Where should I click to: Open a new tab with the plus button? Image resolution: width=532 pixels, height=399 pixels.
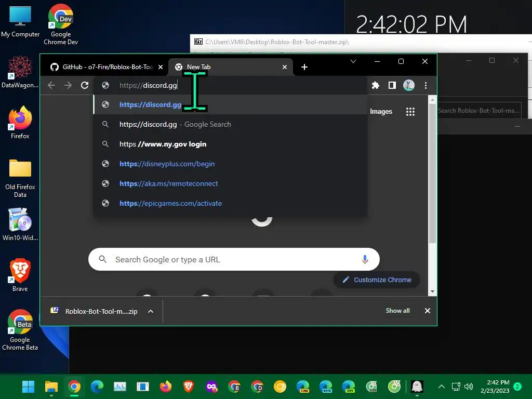coord(304,67)
